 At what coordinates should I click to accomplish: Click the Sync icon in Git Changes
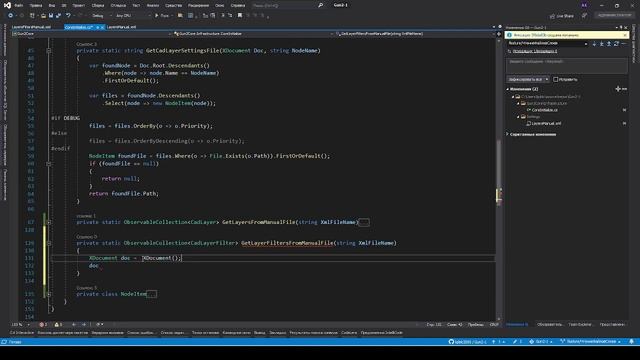tap(616, 44)
